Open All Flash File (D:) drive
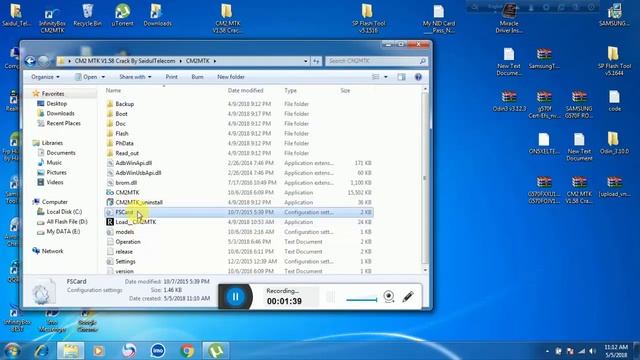Screen dimensions: 640x360 (67, 221)
